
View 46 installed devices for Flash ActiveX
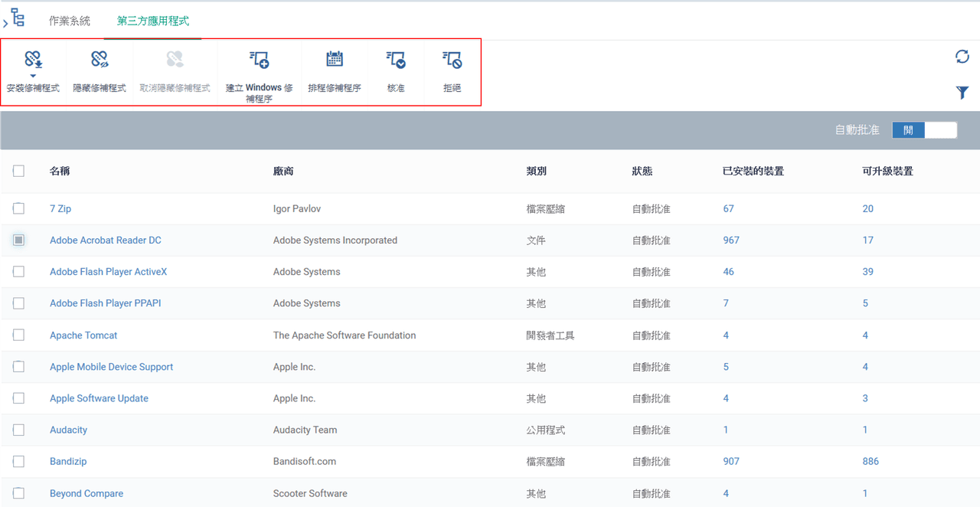(x=728, y=272)
